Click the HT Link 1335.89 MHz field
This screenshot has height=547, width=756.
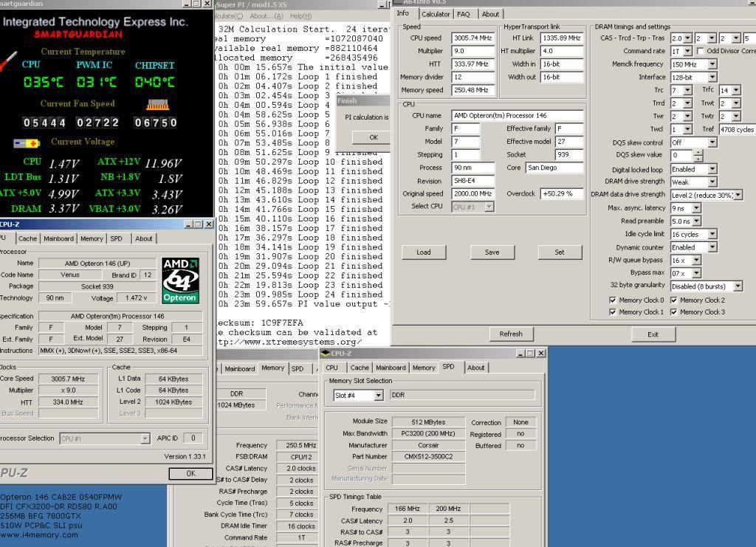click(562, 38)
